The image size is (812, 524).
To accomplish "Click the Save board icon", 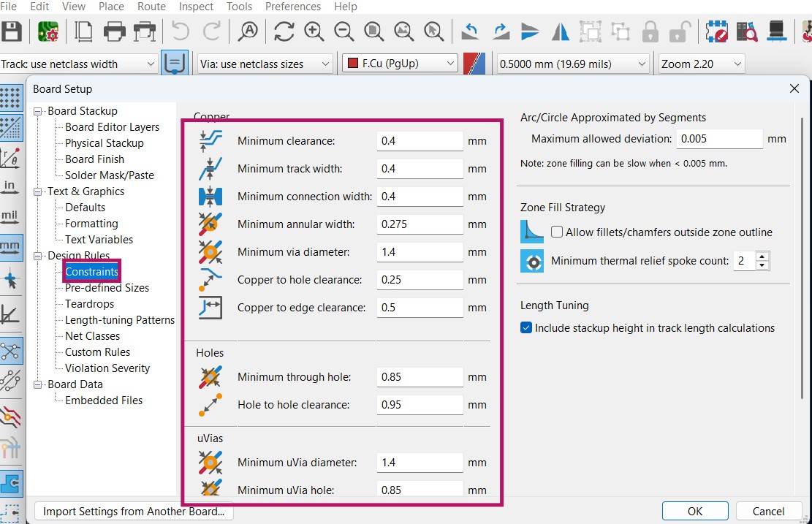I will tap(12, 32).
